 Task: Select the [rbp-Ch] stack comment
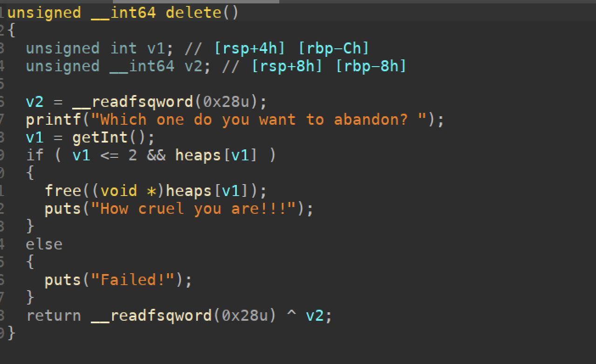(333, 48)
